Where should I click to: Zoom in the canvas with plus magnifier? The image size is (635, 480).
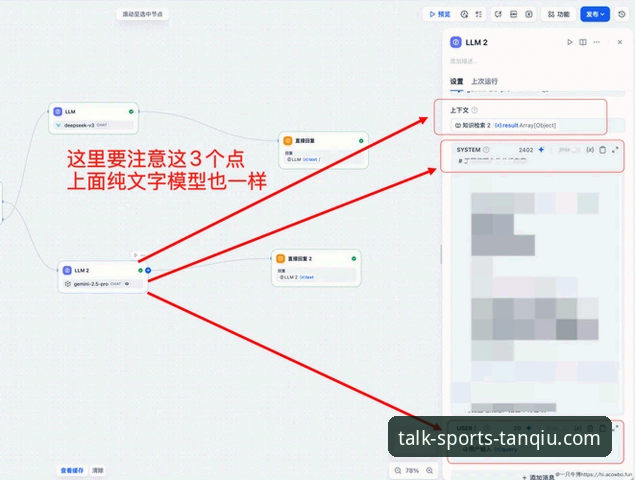429,471
